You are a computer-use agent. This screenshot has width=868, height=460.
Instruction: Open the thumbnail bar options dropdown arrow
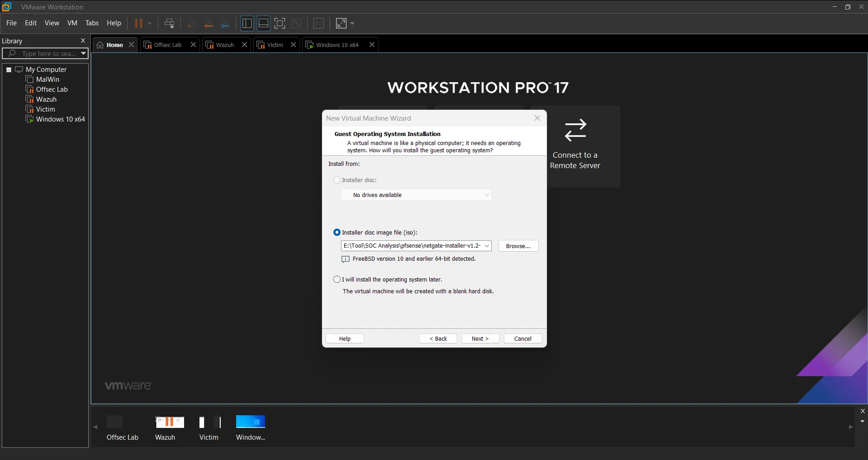tap(863, 421)
